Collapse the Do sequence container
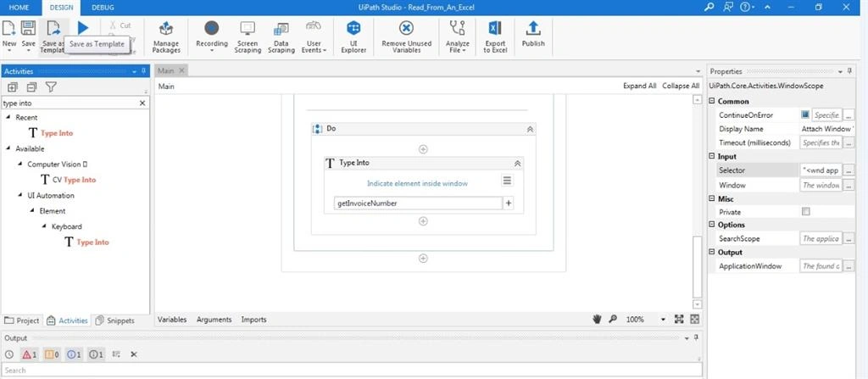The height and width of the screenshot is (379, 868). click(530, 129)
